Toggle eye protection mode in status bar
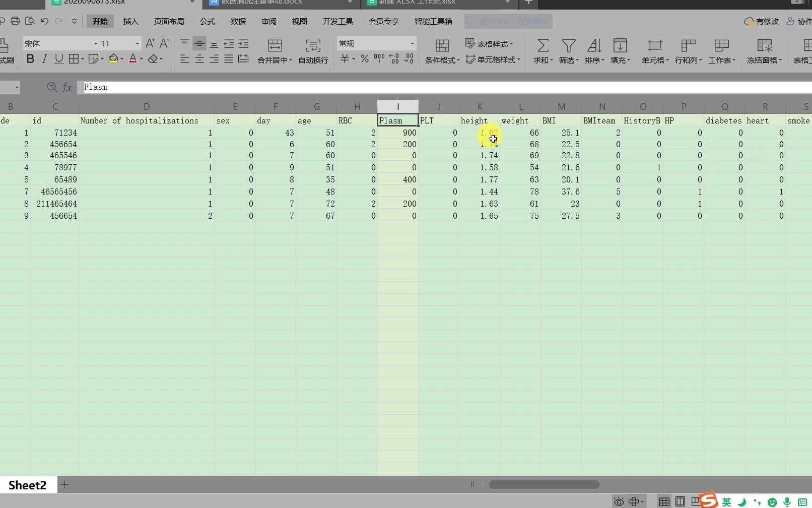Screen dimensions: 812x508 click(619, 501)
